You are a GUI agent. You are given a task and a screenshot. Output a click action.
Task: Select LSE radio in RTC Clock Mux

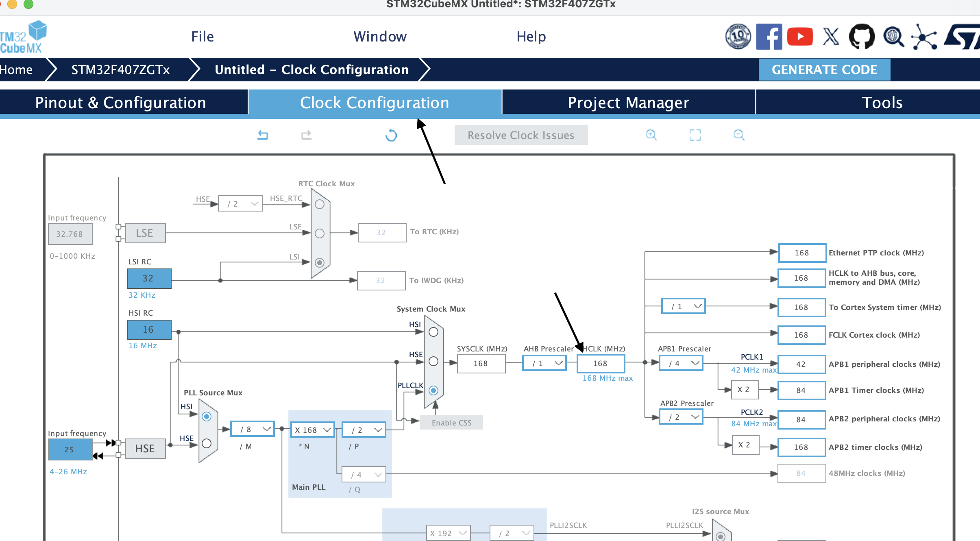pyautogui.click(x=320, y=233)
